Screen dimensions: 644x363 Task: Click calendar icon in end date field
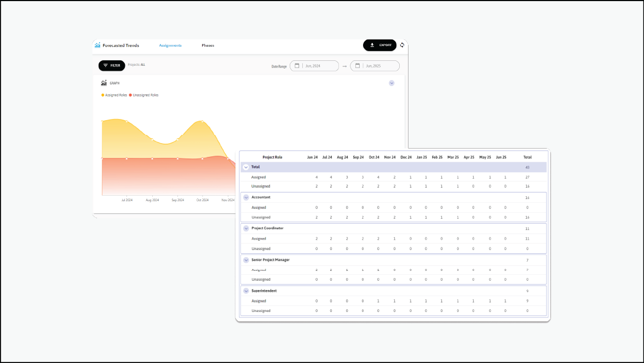358,66
